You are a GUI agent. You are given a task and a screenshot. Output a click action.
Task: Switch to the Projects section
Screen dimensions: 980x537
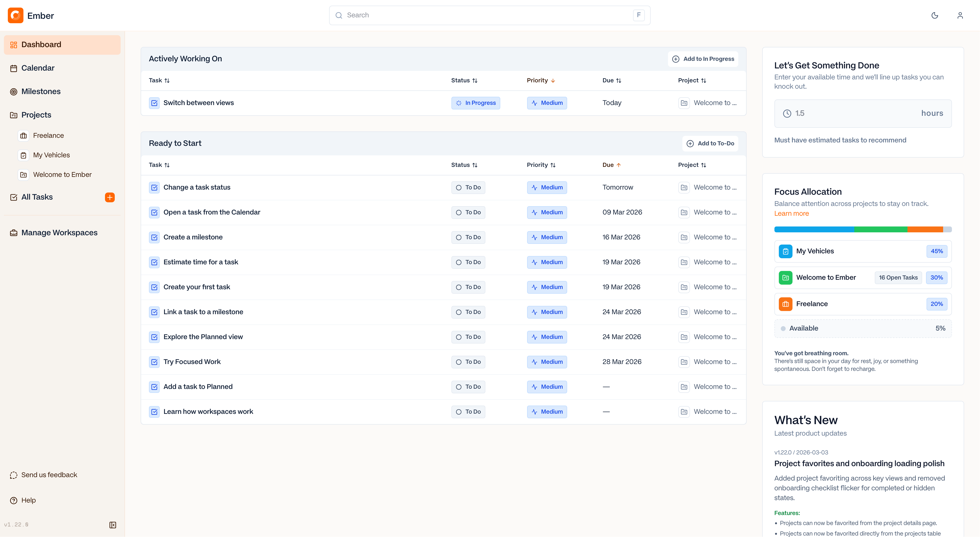36,115
